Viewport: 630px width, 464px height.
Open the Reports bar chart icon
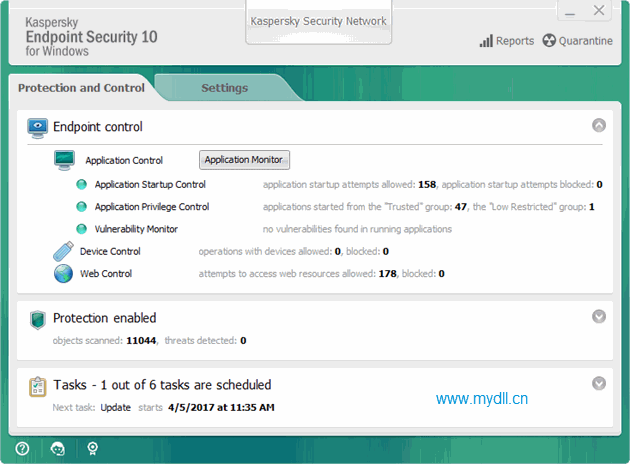tap(486, 41)
